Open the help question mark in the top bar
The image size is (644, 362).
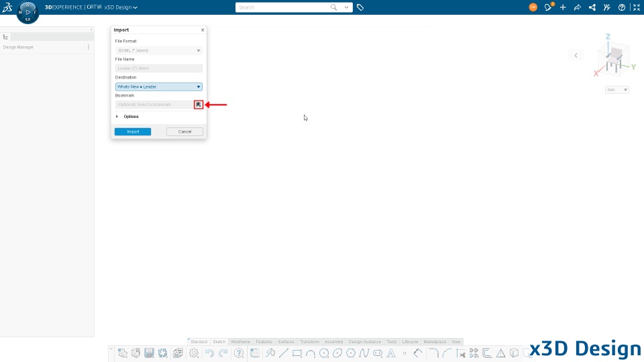622,7
